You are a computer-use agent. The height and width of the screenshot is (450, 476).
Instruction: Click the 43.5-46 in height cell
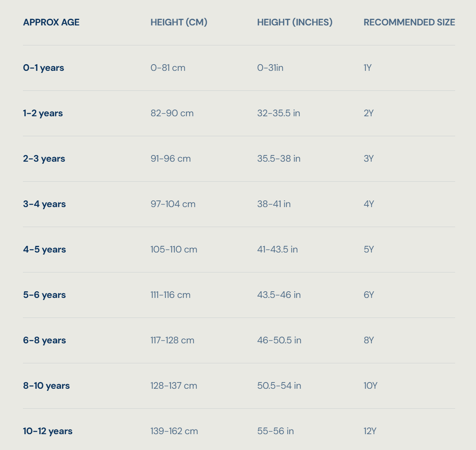(x=279, y=295)
